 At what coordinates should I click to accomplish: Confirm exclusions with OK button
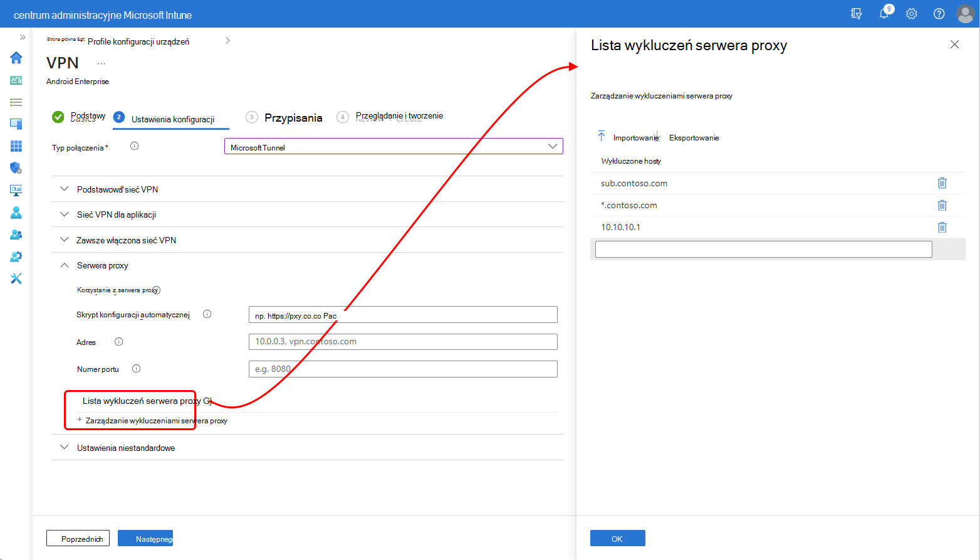pos(617,538)
